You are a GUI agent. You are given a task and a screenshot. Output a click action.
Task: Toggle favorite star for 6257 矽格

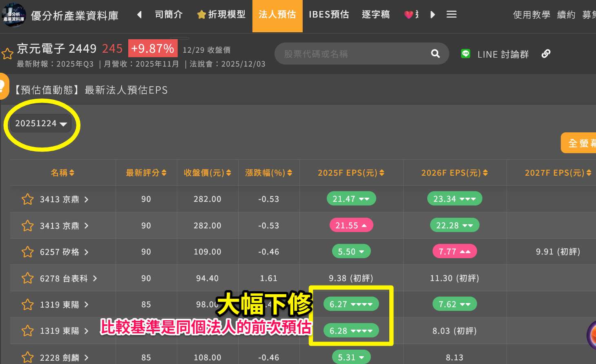(x=27, y=252)
